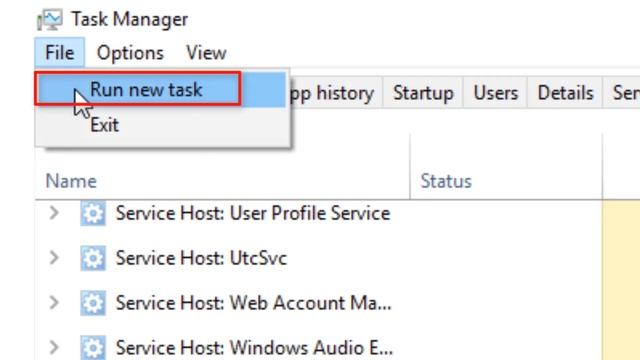The image size is (640, 360).
Task: Open the Options menu
Action: coord(130,53)
